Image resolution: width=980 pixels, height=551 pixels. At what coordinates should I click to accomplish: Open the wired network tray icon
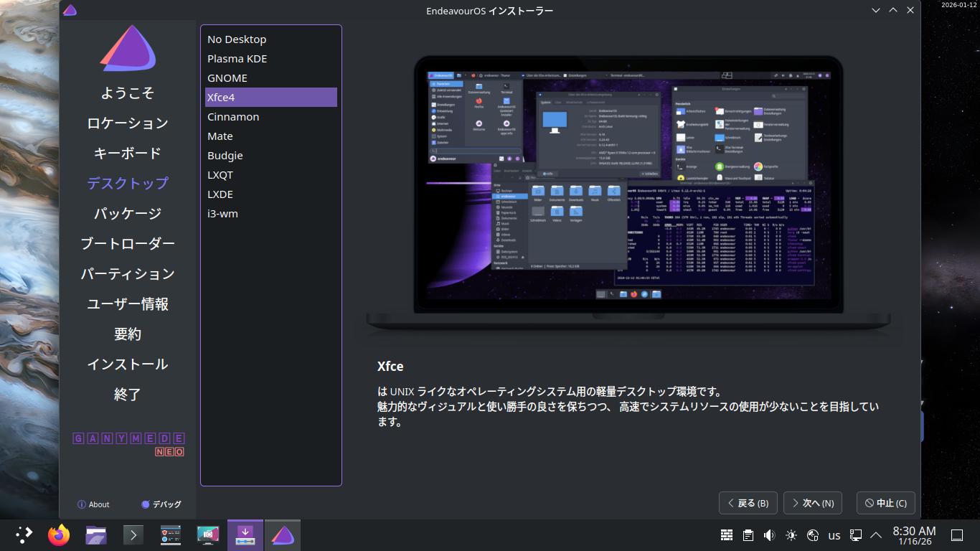point(856,535)
